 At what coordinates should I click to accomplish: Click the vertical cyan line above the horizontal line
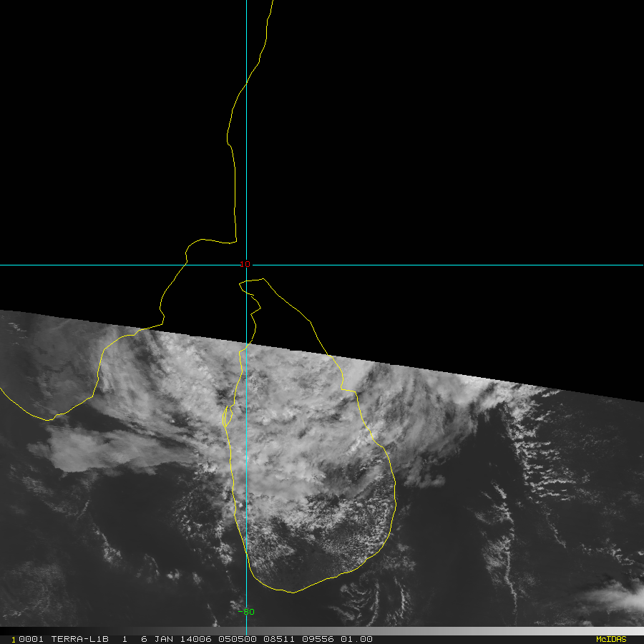pyautogui.click(x=246, y=129)
